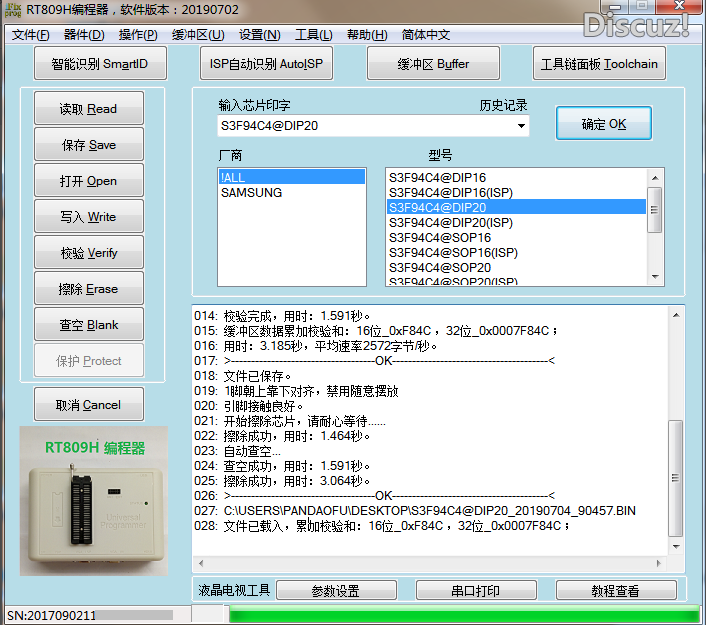Viewport: 706px width, 625px height.
Task: Click the 取消 Cancel button
Action: (x=89, y=404)
